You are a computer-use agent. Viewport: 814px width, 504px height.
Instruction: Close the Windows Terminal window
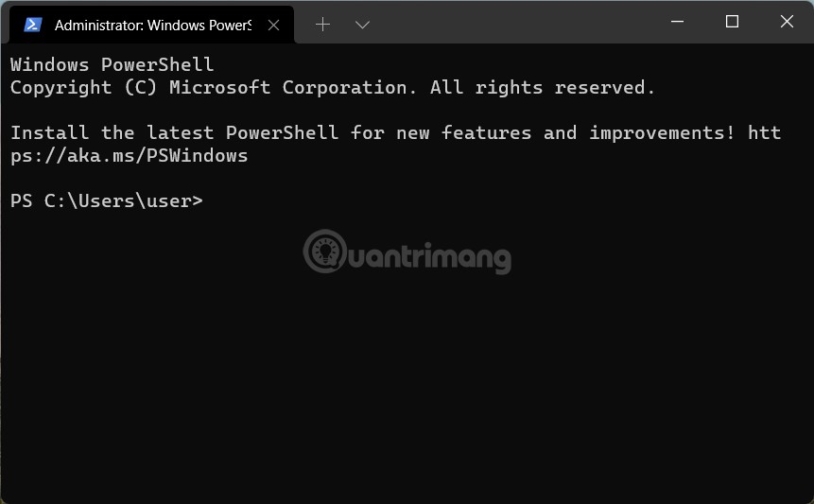[x=787, y=22]
